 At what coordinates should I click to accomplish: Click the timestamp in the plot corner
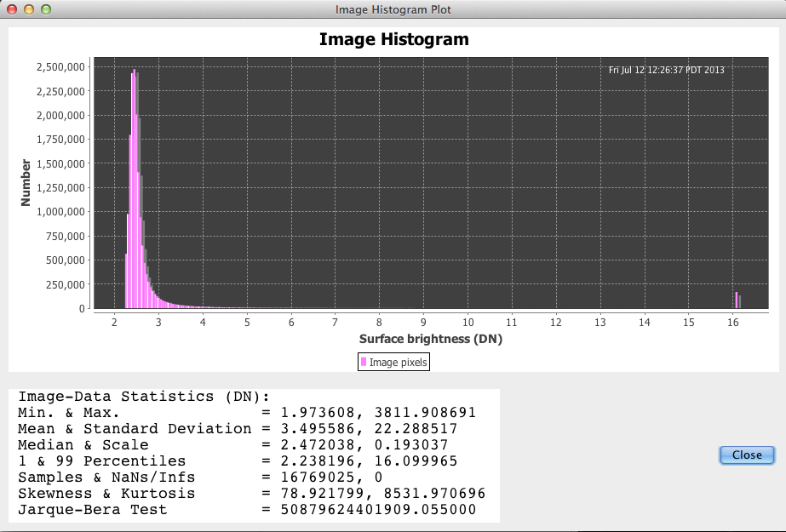pos(666,69)
